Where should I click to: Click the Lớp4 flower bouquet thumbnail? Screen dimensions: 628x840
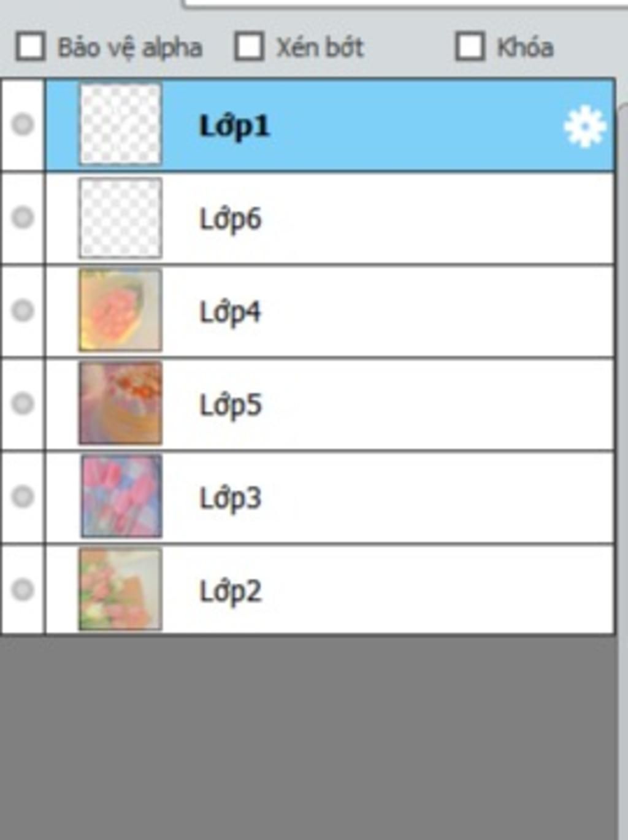[120, 310]
